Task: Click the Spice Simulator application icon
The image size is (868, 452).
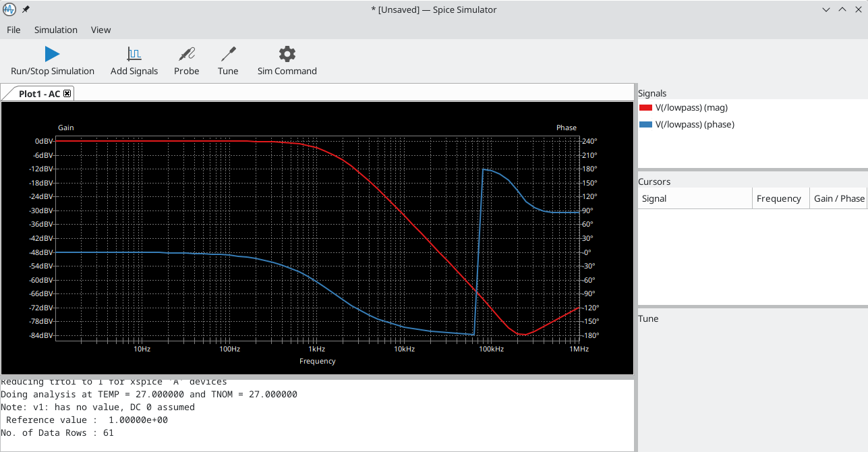Action: tap(8, 9)
